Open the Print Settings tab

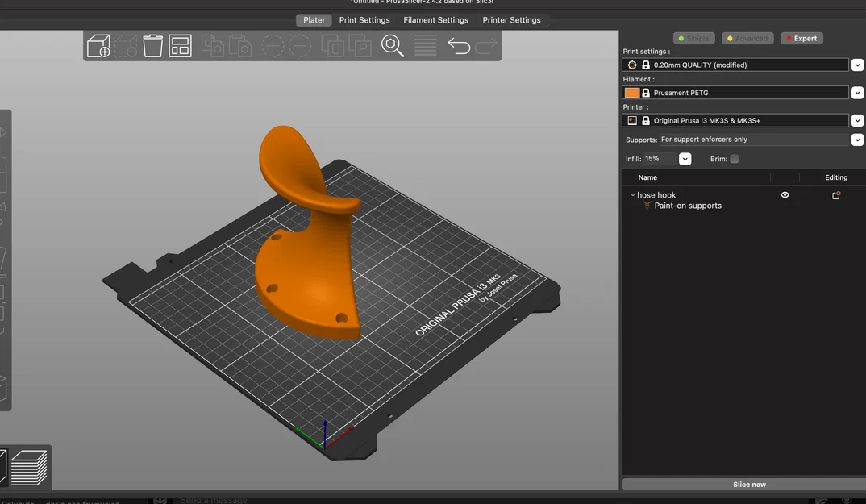pos(364,20)
